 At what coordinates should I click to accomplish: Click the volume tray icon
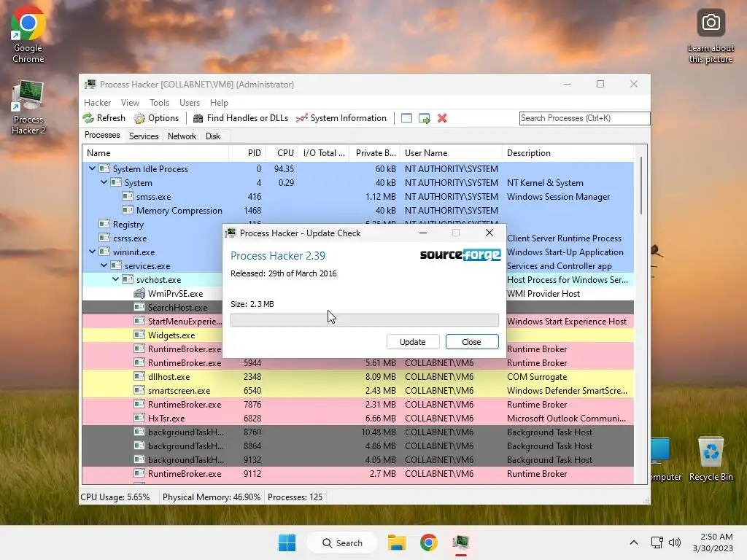click(675, 542)
